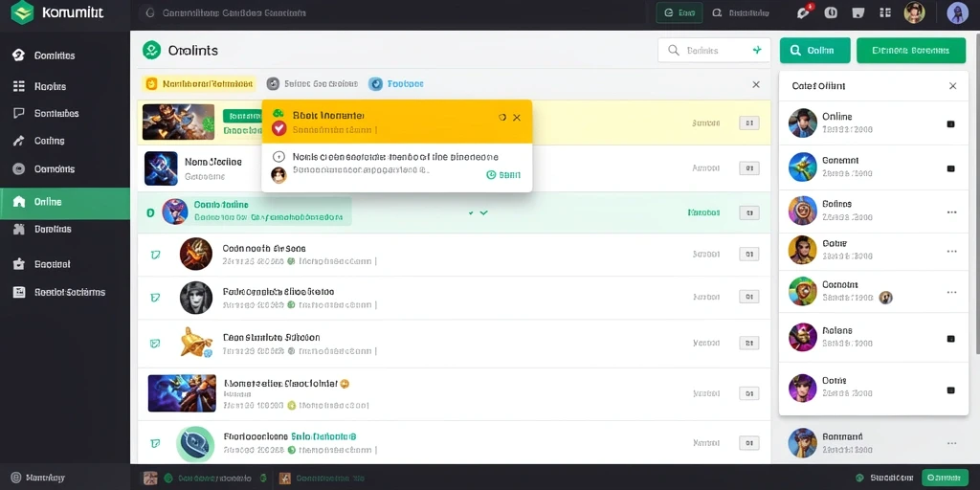The width and height of the screenshot is (980, 490).
Task: Toggle black square beside last purple avatar contact
Action: pyautogui.click(x=950, y=390)
